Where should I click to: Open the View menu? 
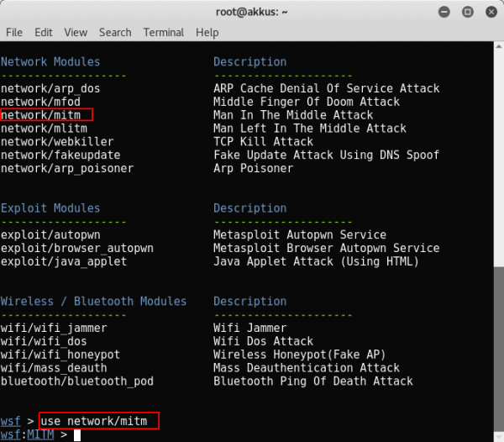point(76,32)
